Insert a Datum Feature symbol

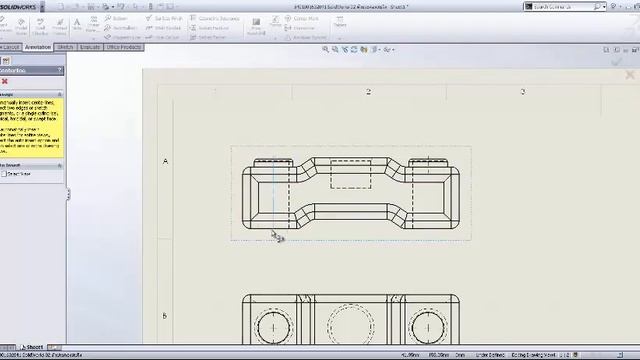209,28
